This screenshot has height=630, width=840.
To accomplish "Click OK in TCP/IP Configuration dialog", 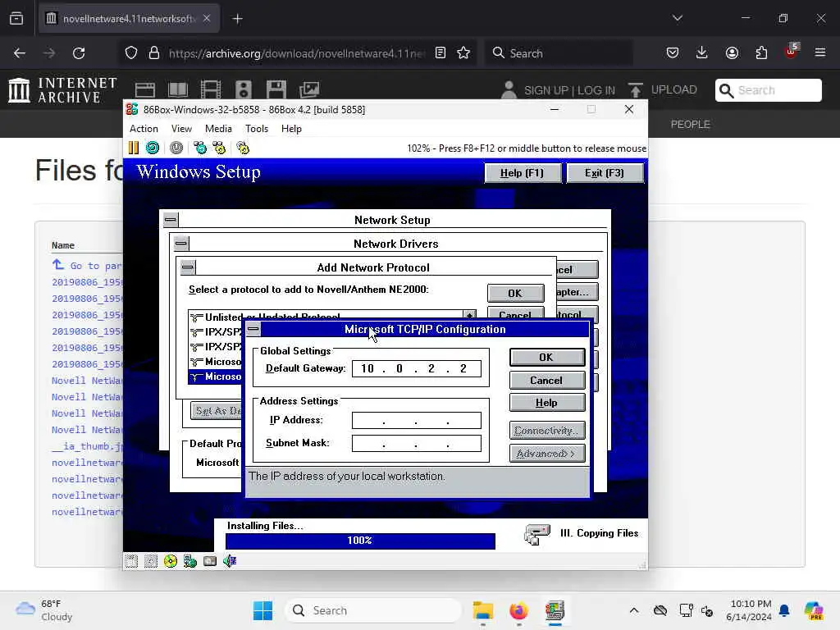I will click(x=547, y=358).
